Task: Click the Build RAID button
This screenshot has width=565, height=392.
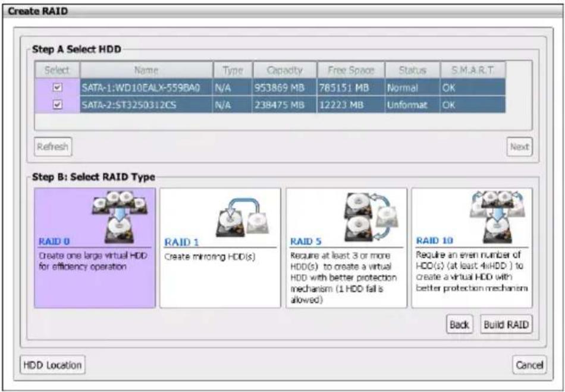Action: click(506, 324)
